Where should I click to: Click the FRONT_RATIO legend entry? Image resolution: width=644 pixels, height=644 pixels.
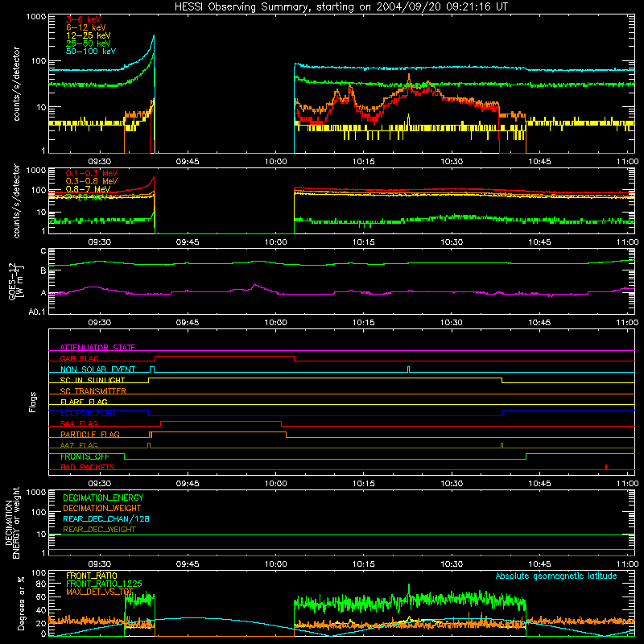(92, 576)
